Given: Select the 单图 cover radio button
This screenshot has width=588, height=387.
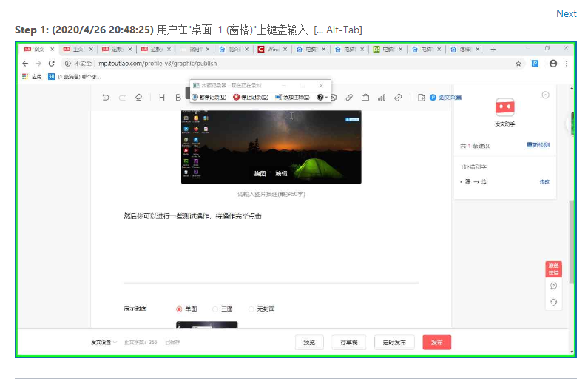Looking at the screenshot, I should (x=179, y=309).
